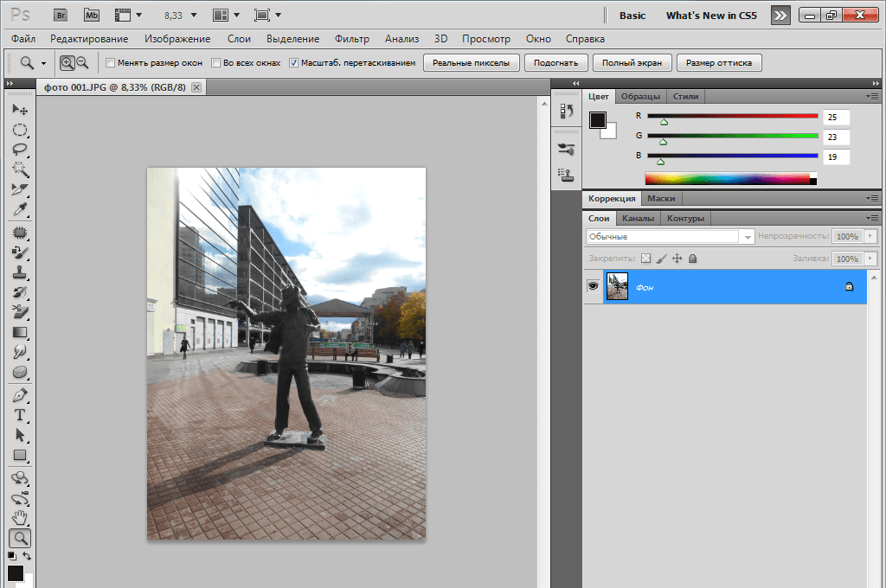This screenshot has width=886, height=588.
Task: Click the color spectrum ramp bar
Action: 727,178
